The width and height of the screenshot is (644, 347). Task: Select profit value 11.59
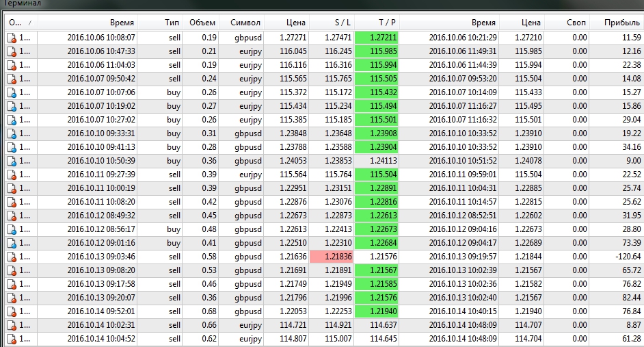tap(632, 38)
